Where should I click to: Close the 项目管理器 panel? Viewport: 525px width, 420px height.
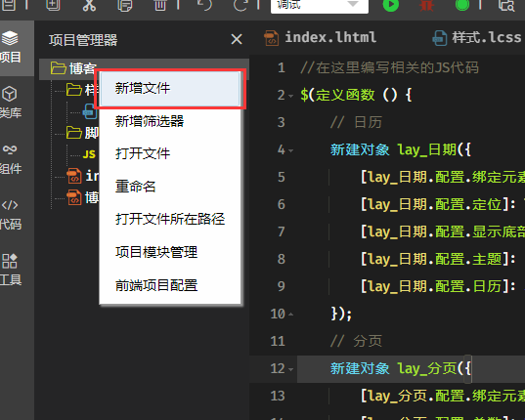point(237,39)
